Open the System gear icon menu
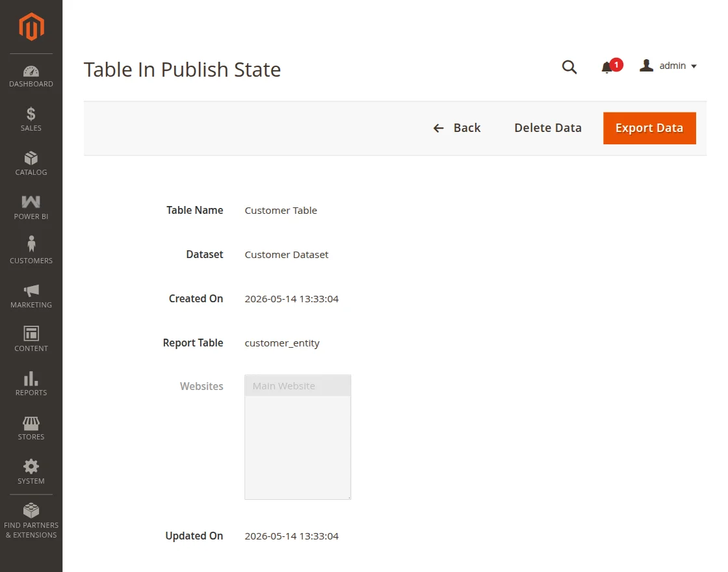 31,467
